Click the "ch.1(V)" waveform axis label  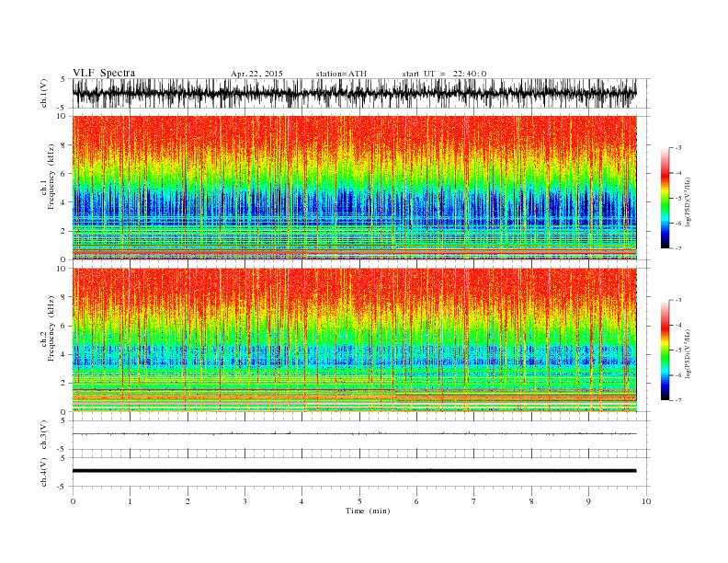point(43,93)
